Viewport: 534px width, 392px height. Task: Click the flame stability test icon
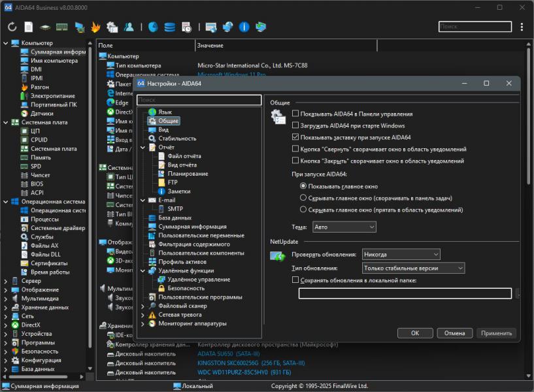(95, 27)
